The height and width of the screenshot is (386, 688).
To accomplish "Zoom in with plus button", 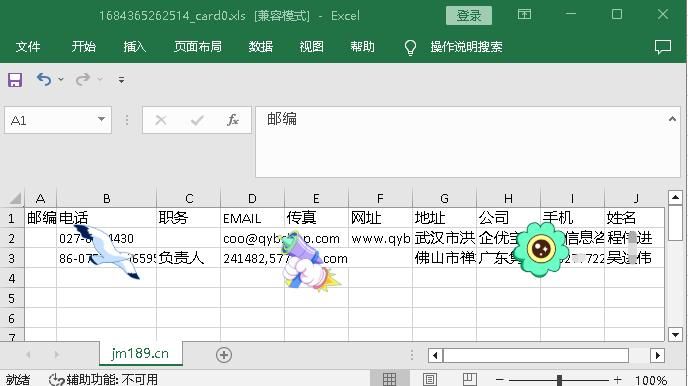I will (618, 379).
